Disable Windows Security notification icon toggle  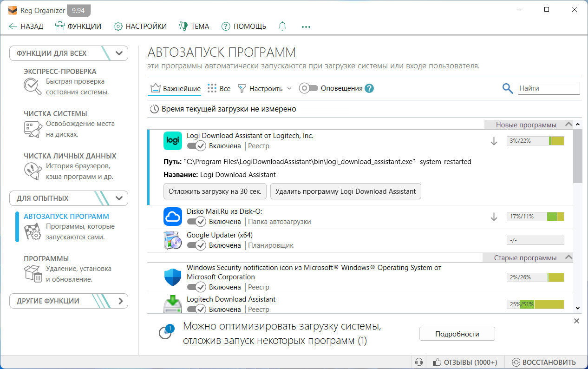coord(196,287)
